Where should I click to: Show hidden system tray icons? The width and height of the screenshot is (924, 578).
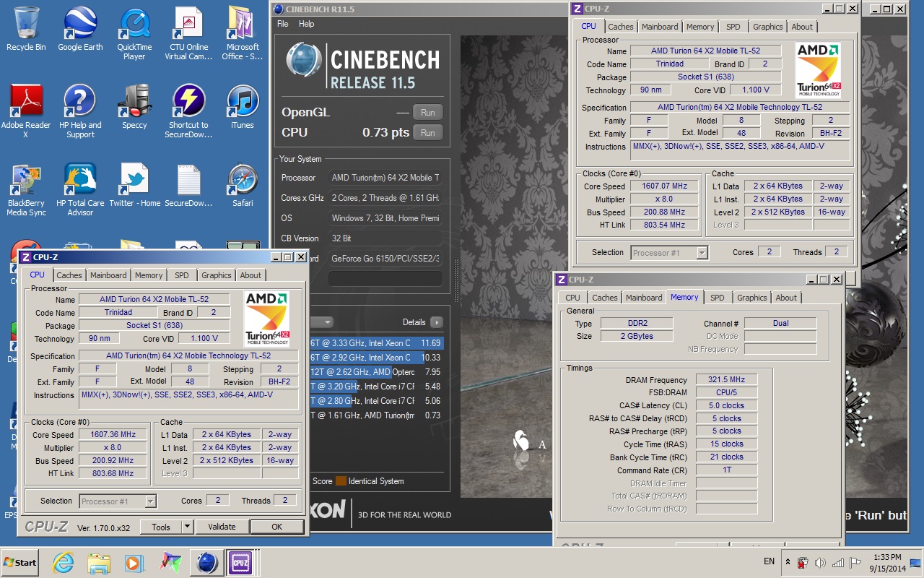coord(788,562)
